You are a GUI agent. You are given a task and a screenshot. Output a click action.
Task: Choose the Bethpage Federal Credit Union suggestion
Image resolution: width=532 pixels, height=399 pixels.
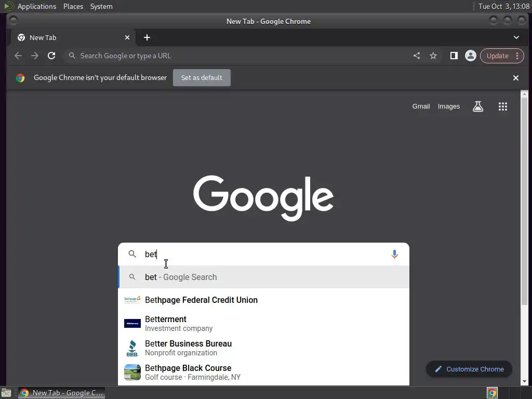pyautogui.click(x=263, y=300)
